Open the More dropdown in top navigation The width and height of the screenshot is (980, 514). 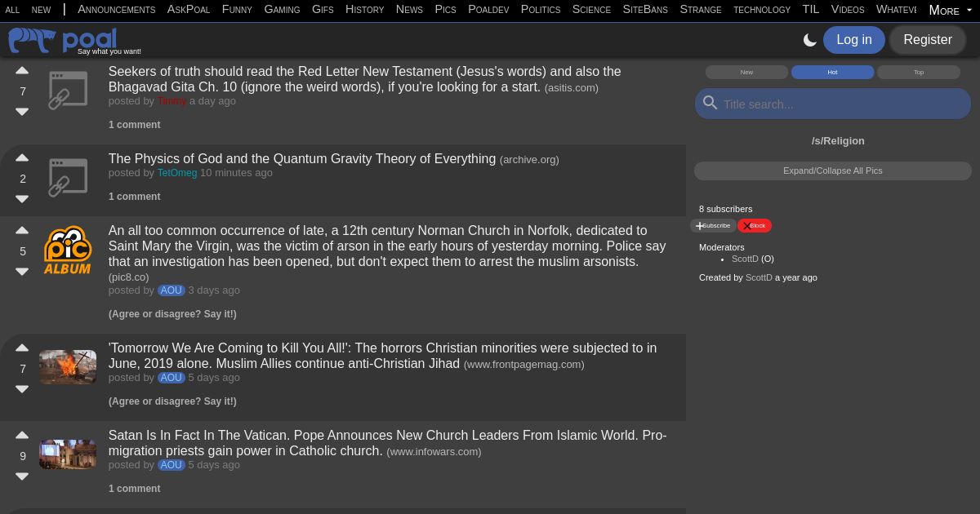click(x=951, y=10)
